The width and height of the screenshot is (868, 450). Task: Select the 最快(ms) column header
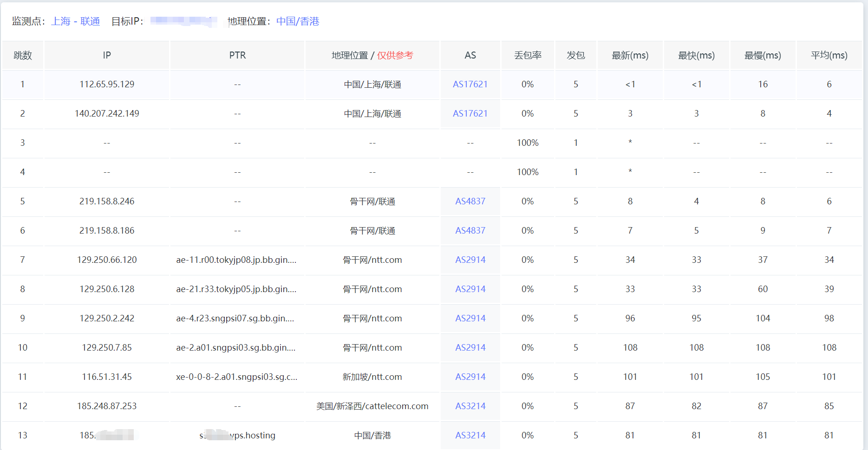pos(696,55)
